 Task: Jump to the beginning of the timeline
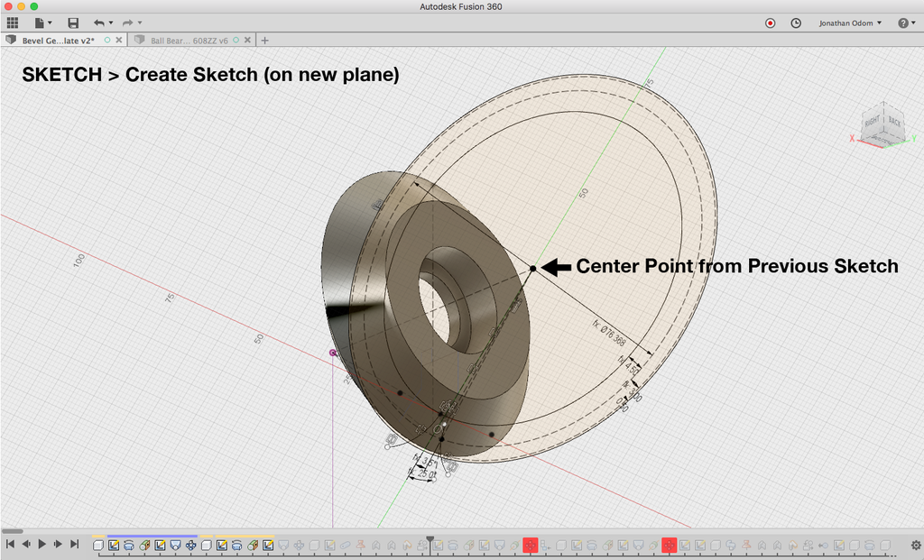coord(10,544)
